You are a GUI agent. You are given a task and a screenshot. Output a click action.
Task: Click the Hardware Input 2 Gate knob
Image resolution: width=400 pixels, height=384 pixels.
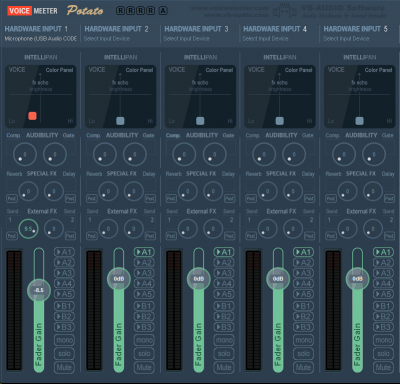tap(135, 154)
